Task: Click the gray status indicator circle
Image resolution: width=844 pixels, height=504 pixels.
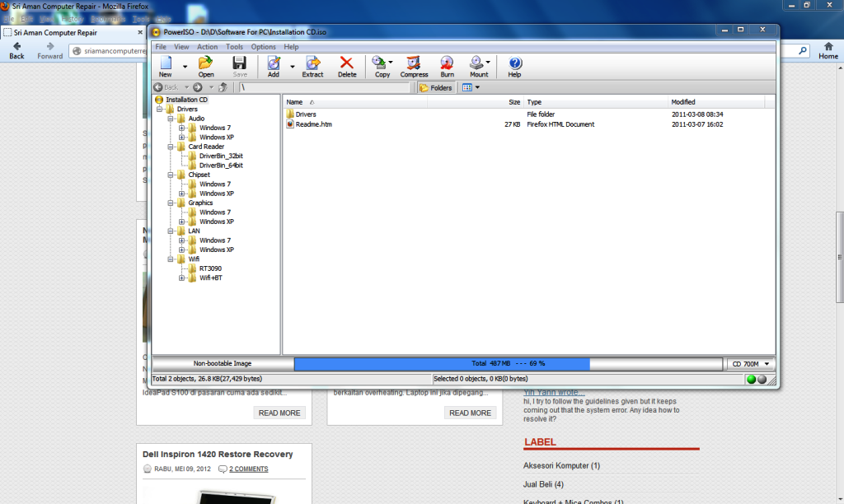Action: coord(762,379)
